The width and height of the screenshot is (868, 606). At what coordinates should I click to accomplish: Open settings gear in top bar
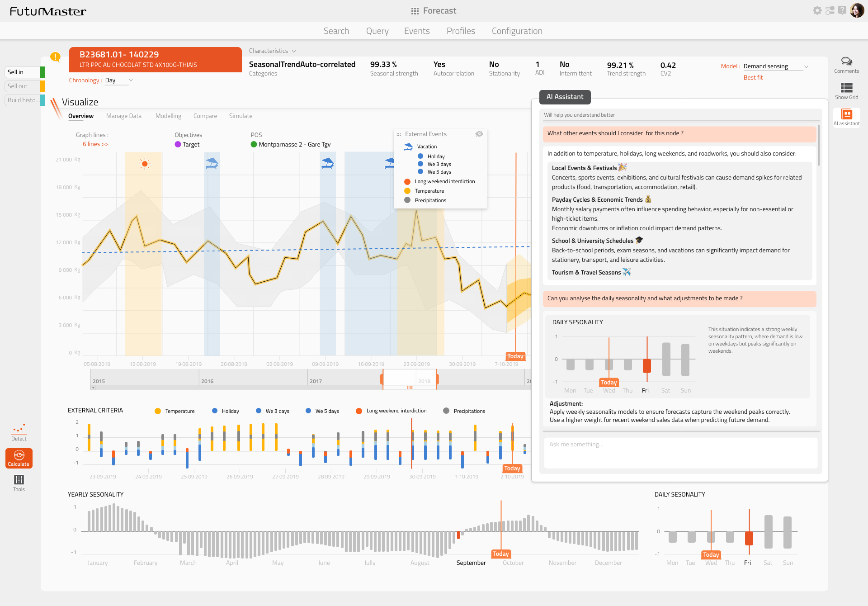tap(817, 10)
